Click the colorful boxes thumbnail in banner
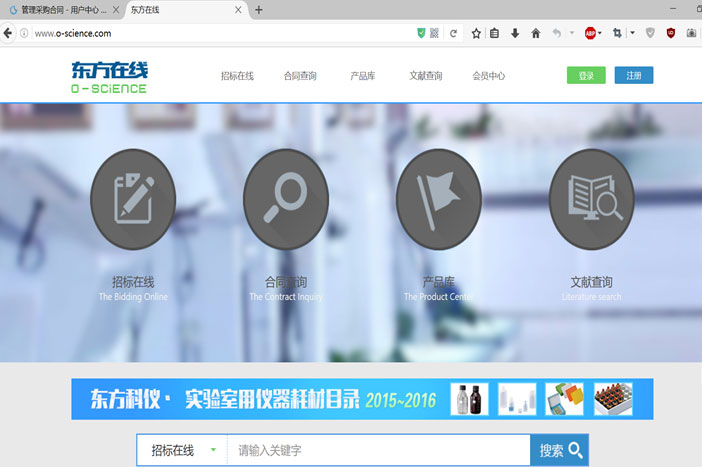Screen dimensions: 702x467 click(564, 399)
